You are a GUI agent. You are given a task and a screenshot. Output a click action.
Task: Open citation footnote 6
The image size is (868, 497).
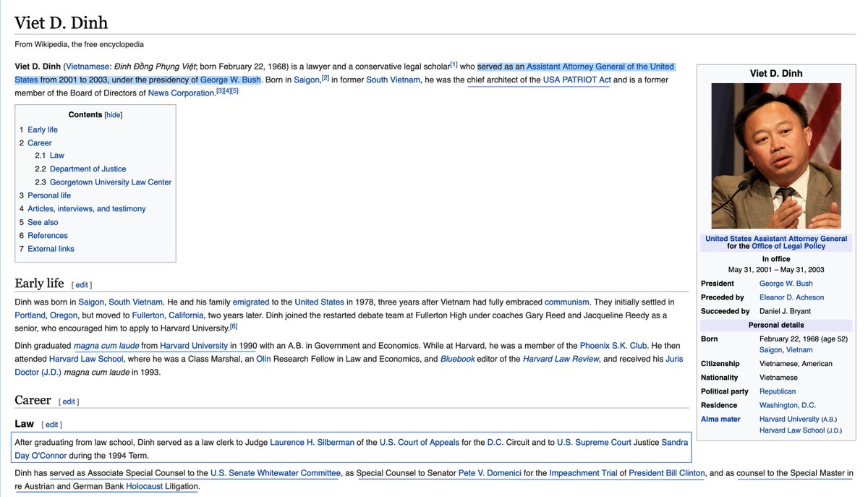234,326
